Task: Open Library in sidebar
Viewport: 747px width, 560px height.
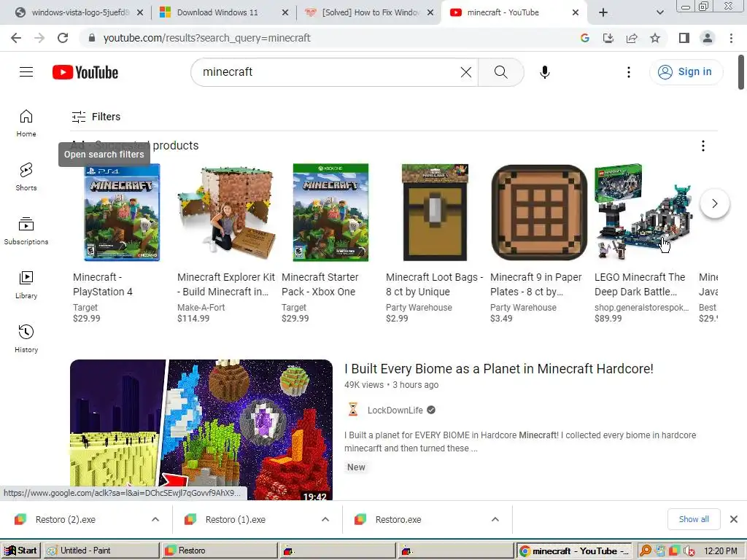Action: tap(26, 285)
